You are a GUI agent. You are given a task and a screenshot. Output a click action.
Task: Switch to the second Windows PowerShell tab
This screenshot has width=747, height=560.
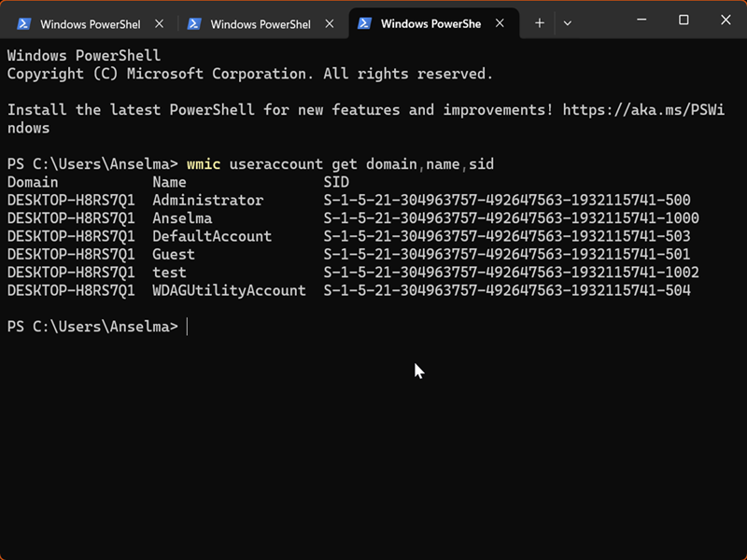tap(261, 24)
